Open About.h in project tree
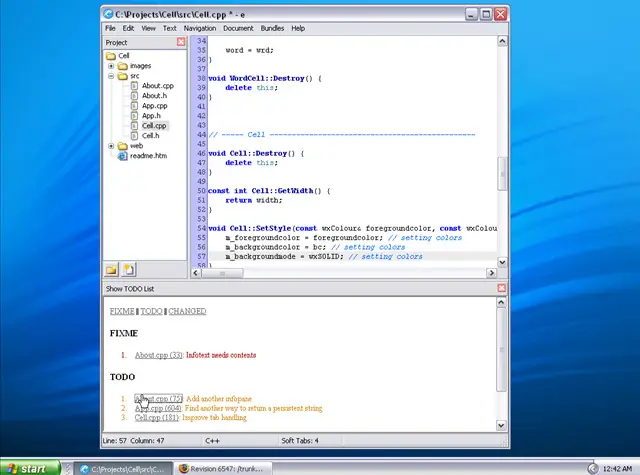640x475 pixels. pos(154,95)
